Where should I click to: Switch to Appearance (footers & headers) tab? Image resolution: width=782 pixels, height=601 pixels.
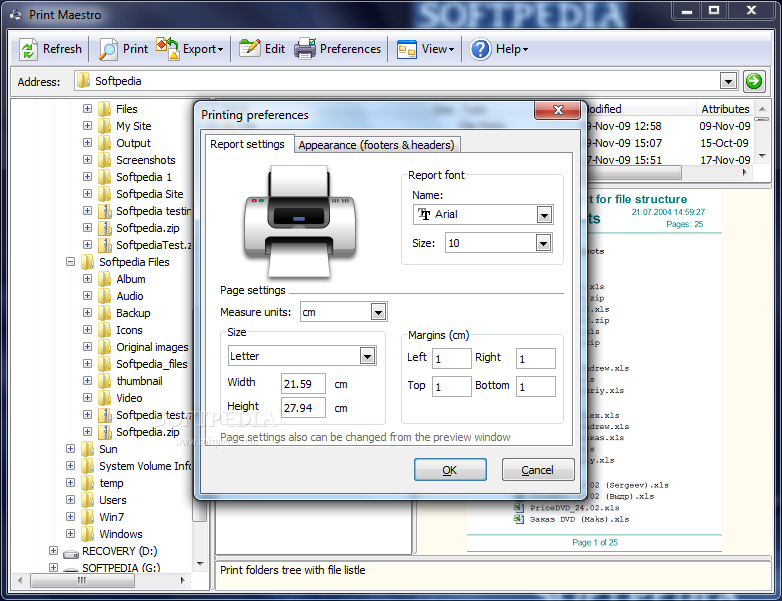[377, 145]
